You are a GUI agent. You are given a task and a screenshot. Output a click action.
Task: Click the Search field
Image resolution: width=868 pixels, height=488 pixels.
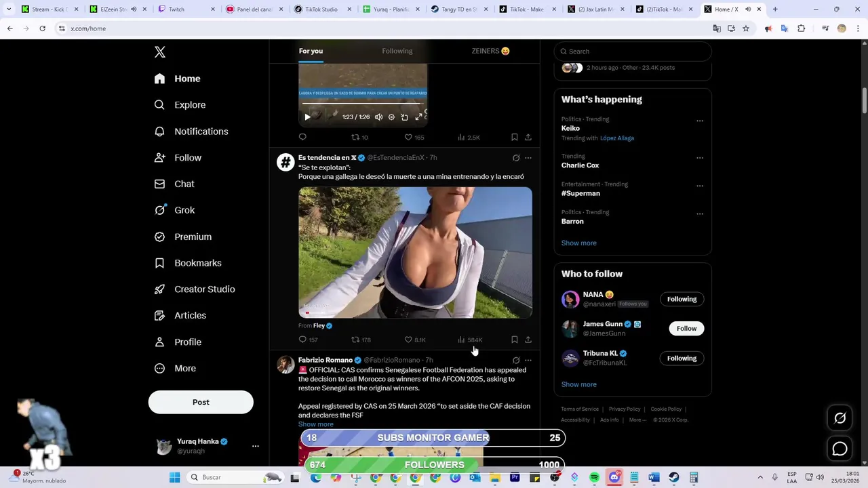coord(633,52)
